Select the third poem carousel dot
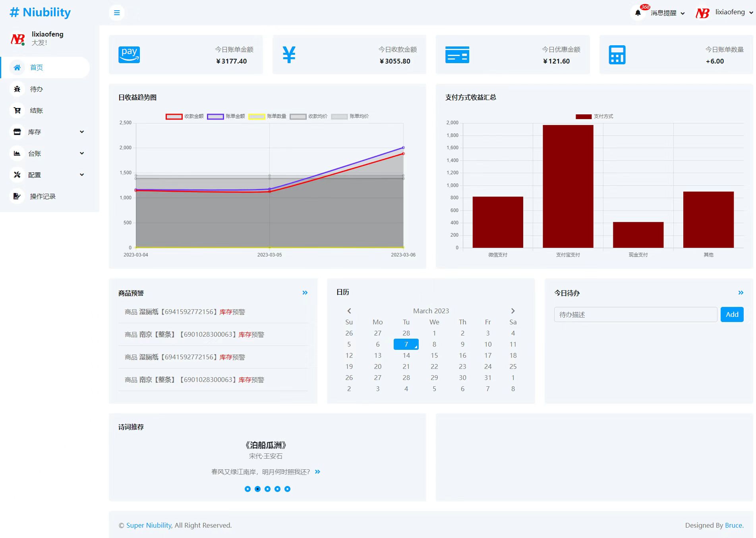756x538 pixels. pos(267,489)
